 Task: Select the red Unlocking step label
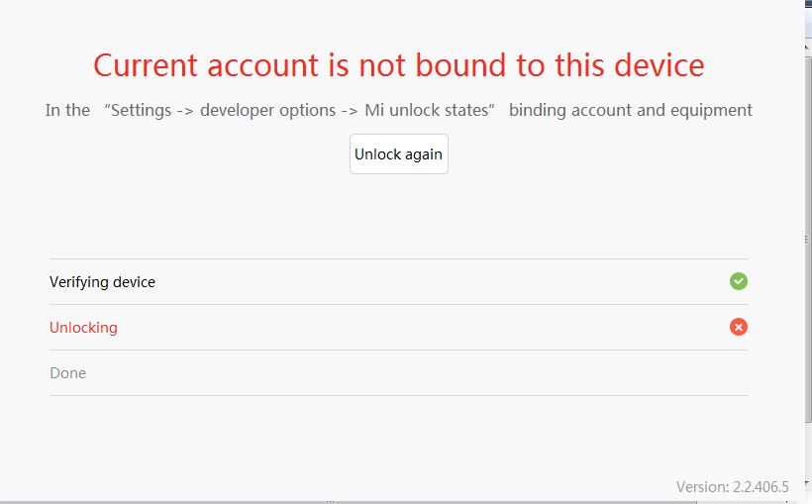[83, 328]
